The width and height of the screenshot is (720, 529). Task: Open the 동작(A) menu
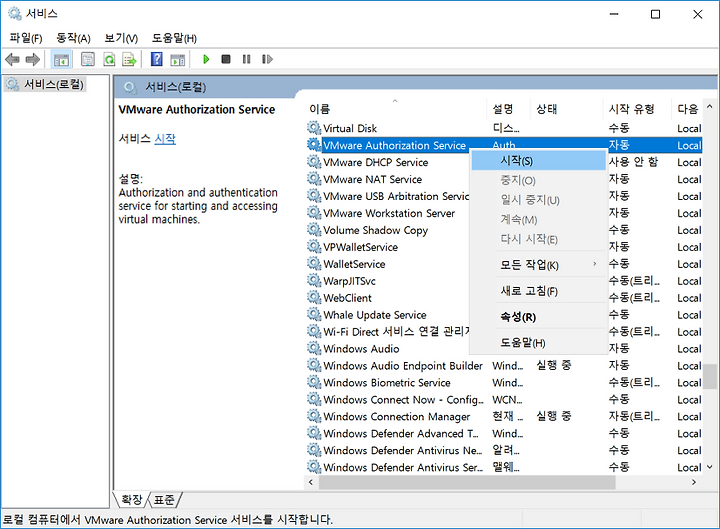(73, 38)
